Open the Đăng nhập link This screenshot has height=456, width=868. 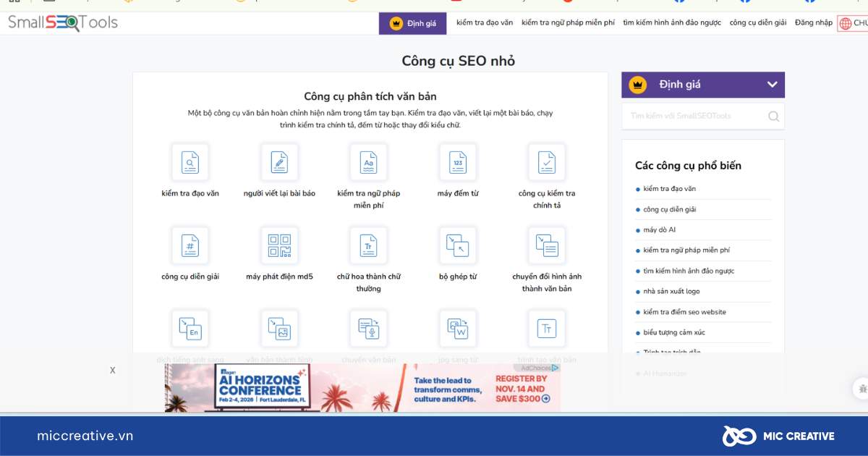tap(813, 22)
